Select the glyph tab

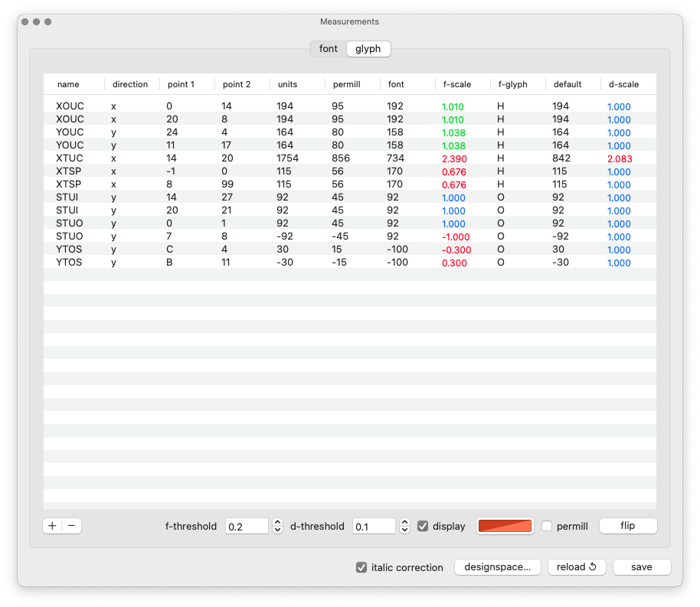(x=368, y=49)
